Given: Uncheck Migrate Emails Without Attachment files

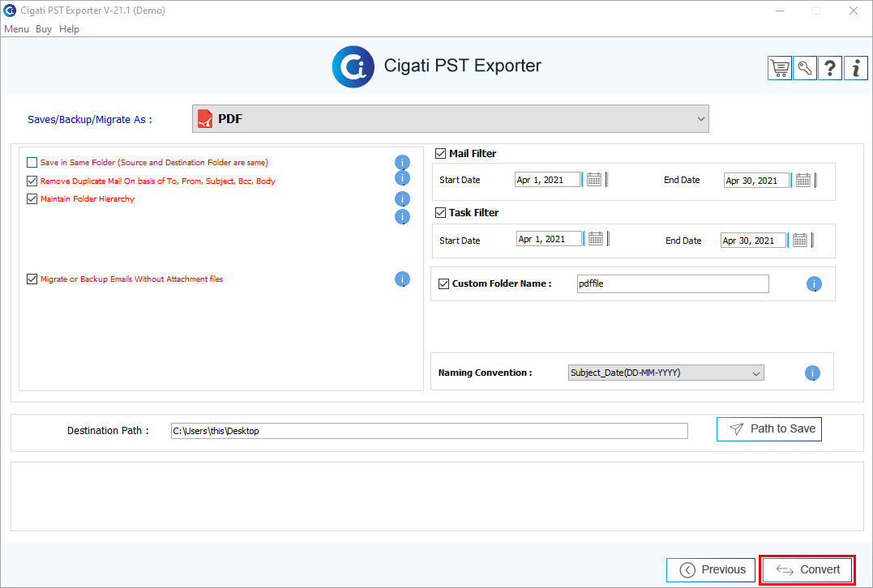Looking at the screenshot, I should tap(32, 279).
